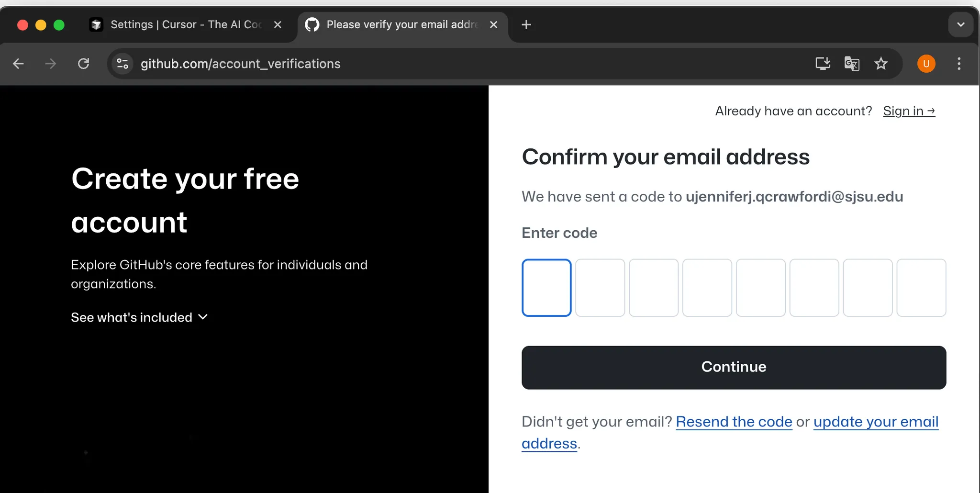Click the sixth code digit box
980x493 pixels.
pyautogui.click(x=814, y=288)
